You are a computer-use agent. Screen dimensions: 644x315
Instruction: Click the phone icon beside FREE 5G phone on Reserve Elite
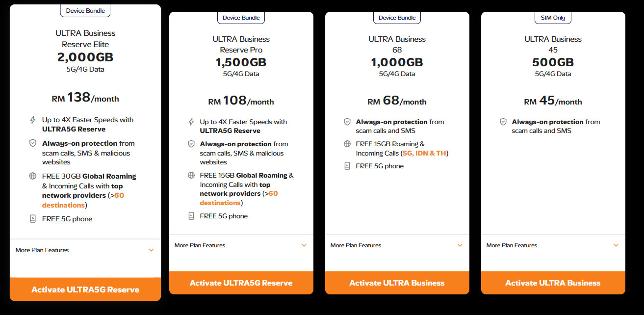point(32,219)
